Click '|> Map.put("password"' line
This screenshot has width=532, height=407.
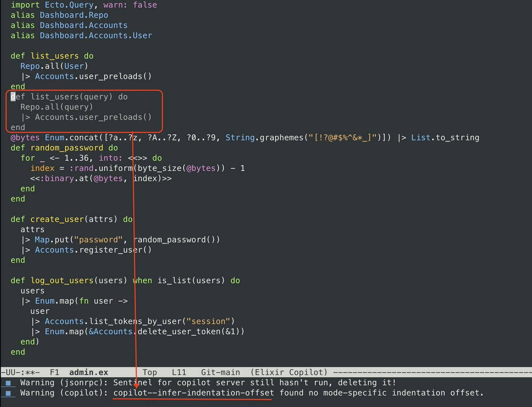120,240
